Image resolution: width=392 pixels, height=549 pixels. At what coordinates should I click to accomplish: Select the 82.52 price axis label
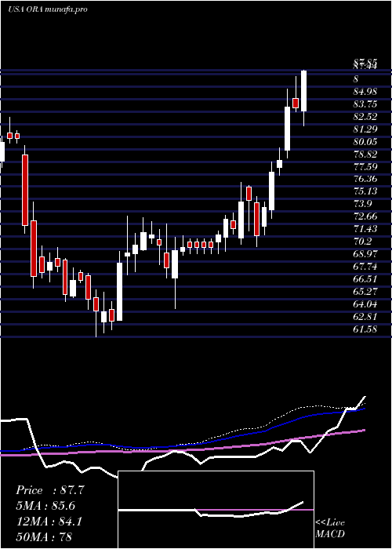[365, 117]
